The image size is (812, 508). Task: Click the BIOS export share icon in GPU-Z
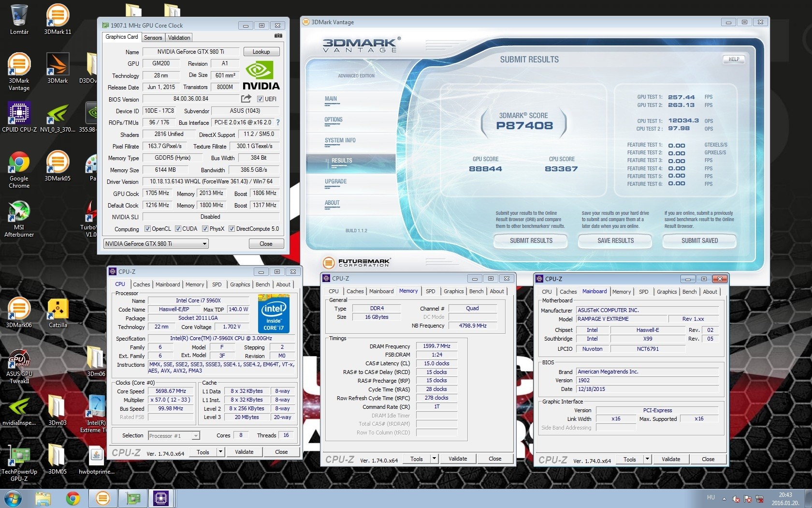(246, 99)
